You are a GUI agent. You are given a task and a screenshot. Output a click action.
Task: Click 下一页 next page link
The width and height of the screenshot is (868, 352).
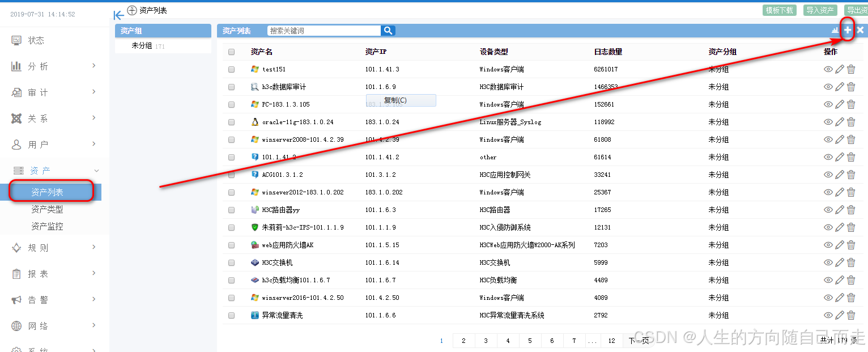pyautogui.click(x=639, y=341)
